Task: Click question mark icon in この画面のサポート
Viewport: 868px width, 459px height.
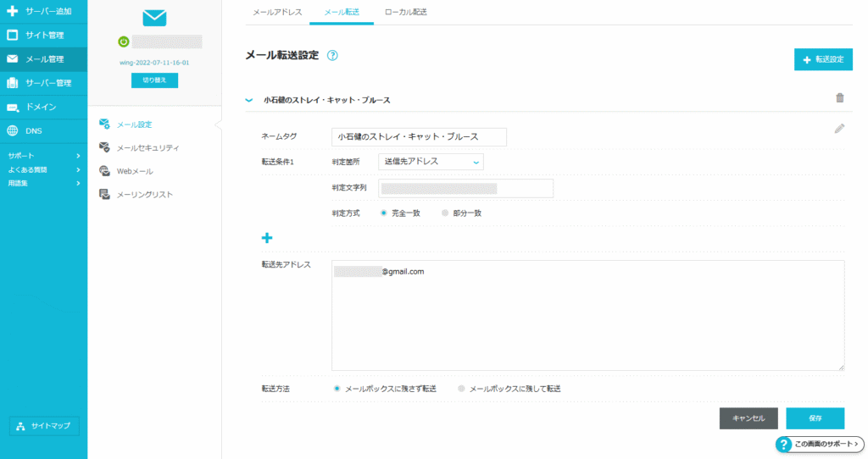Action: (x=783, y=444)
